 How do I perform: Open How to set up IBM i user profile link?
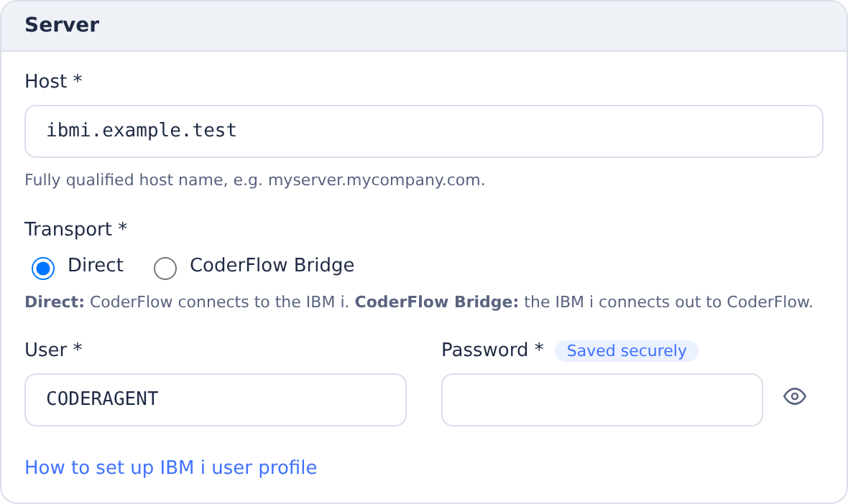[x=171, y=467]
